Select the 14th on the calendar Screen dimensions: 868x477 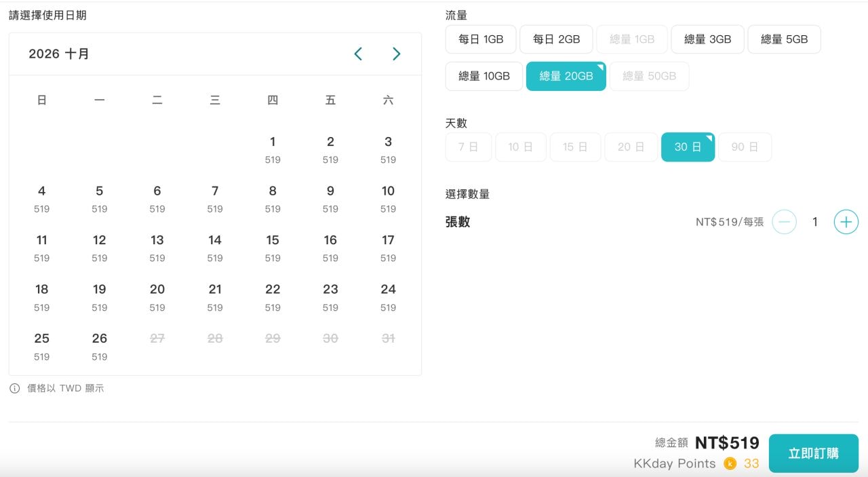pyautogui.click(x=215, y=248)
